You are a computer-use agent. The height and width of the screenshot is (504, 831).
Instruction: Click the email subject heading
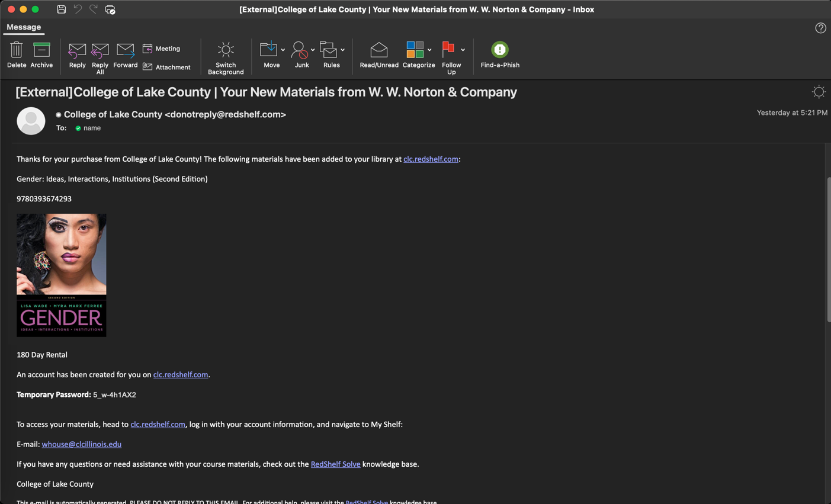click(266, 92)
